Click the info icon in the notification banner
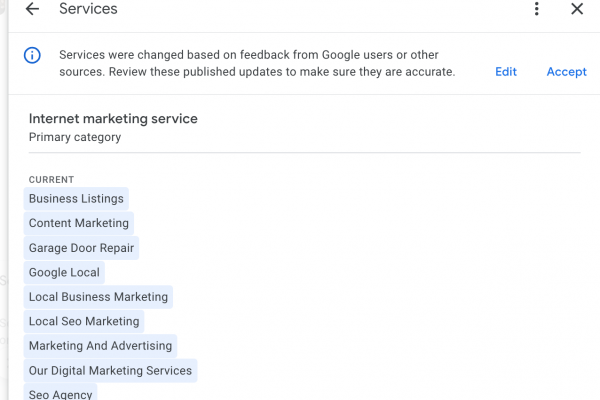600x400 pixels. (x=32, y=55)
